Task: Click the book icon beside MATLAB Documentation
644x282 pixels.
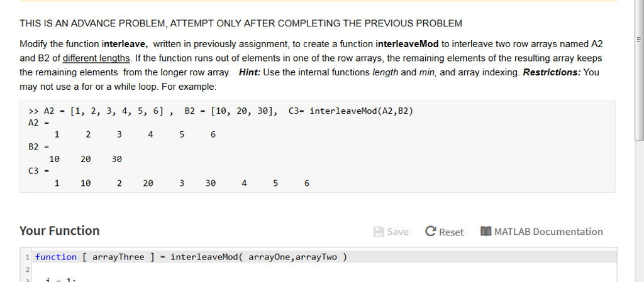Action: 486,231
